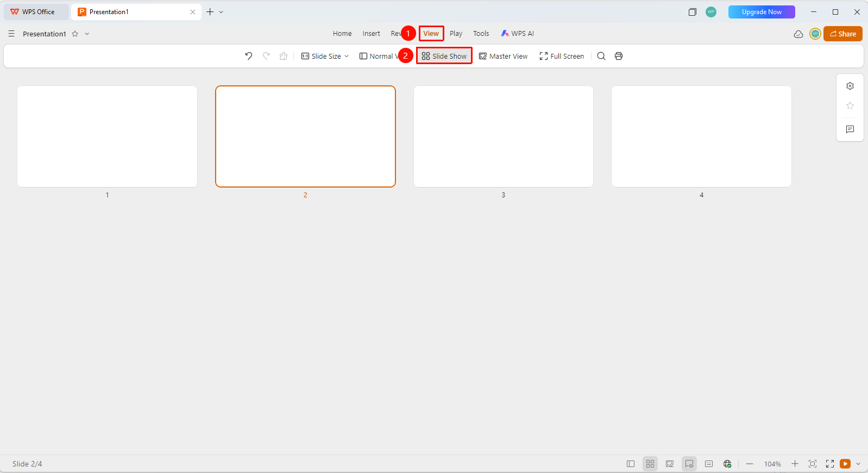Viewport: 868px width, 473px height.
Task: Start slideshow with orange play button
Action: [x=845, y=464]
